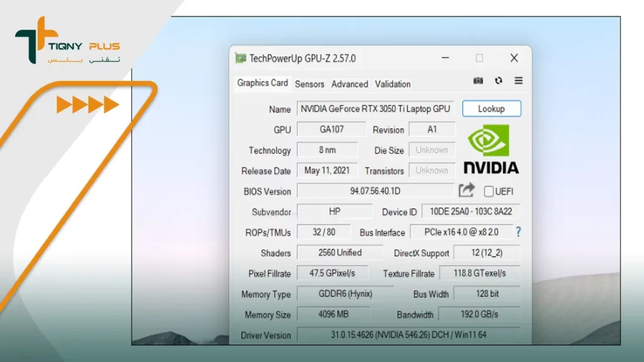Select the BIOS Version field
Screen dimensions: 644x362
pos(375,191)
